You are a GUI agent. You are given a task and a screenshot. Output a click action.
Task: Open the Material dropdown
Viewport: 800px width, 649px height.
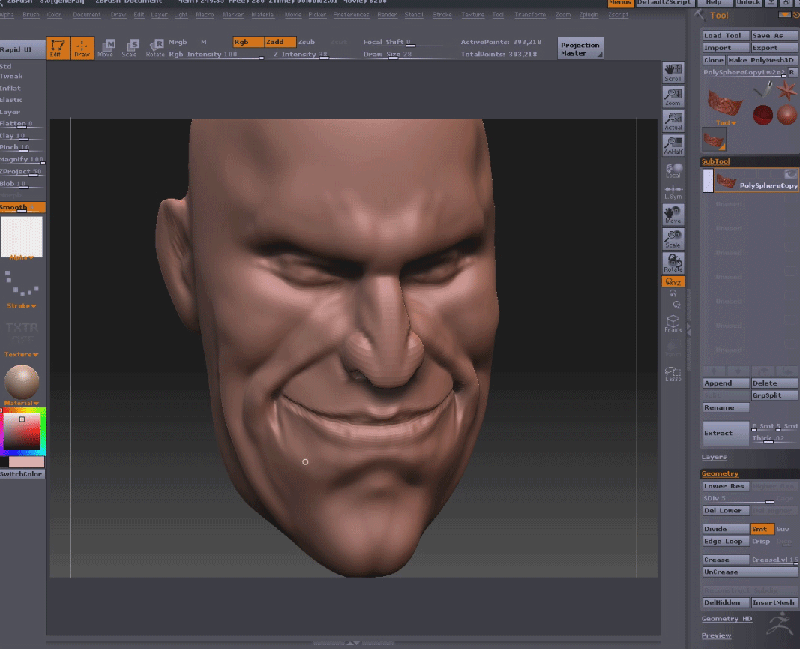[21, 403]
